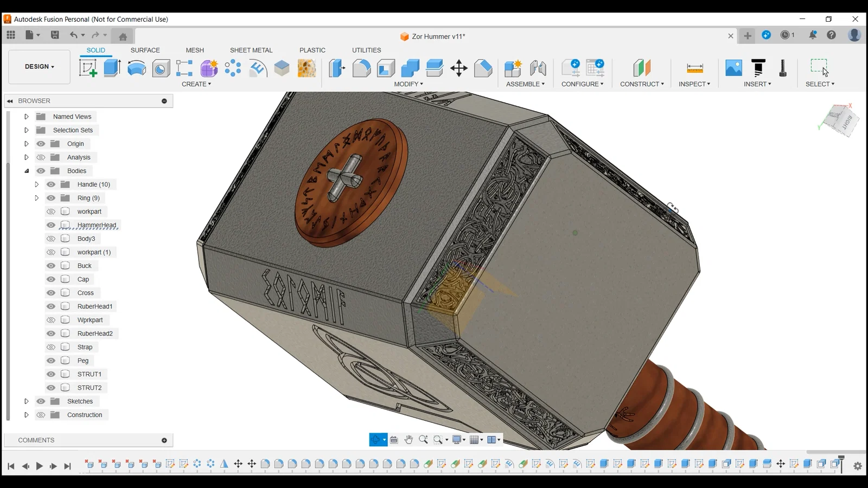This screenshot has height=488, width=868.
Task: Select the Pan hand tool
Action: (x=409, y=440)
